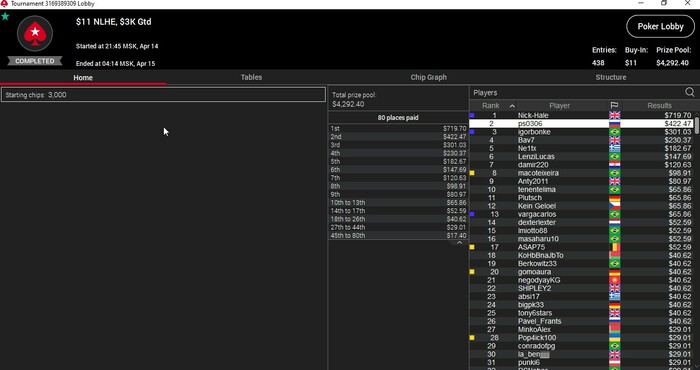The image size is (700, 370).
Task: Select player row SHIPLEY2
Action: pos(581,288)
